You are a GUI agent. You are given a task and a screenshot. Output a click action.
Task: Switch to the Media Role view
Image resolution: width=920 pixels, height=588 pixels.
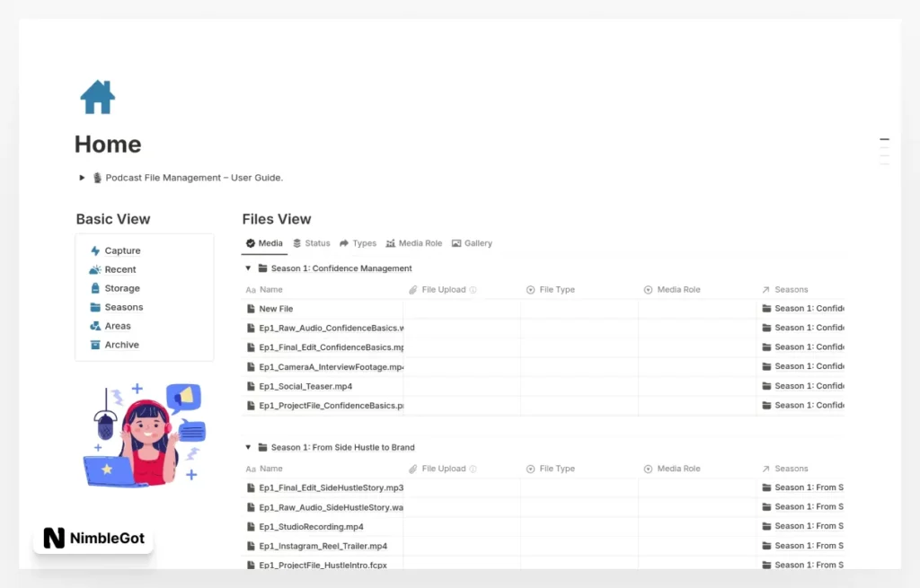pyautogui.click(x=414, y=242)
